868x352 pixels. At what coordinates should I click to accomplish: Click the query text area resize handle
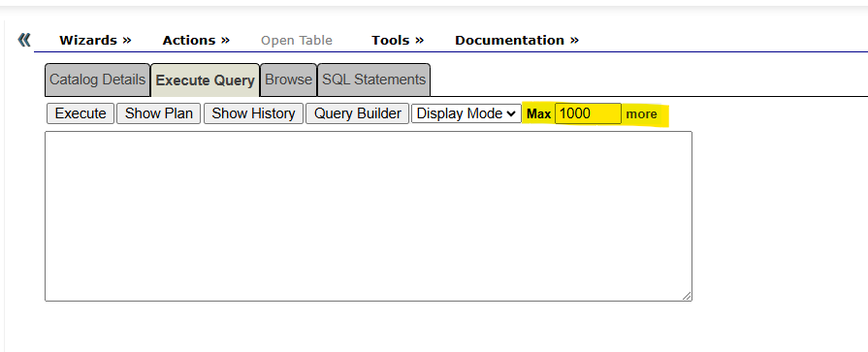[687, 296]
